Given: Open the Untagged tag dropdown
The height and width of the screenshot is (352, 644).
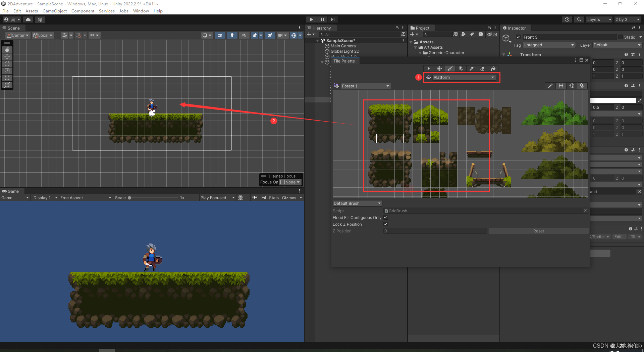Looking at the screenshot, I should (549, 45).
